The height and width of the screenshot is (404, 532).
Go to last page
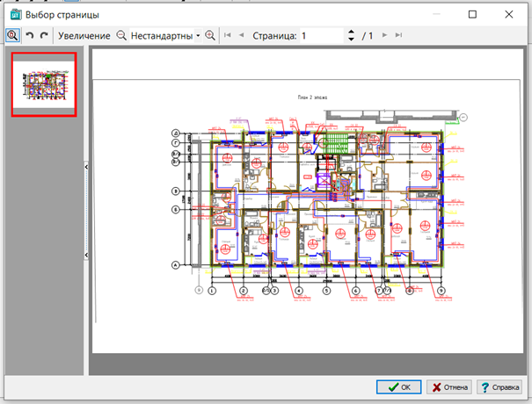click(x=398, y=35)
